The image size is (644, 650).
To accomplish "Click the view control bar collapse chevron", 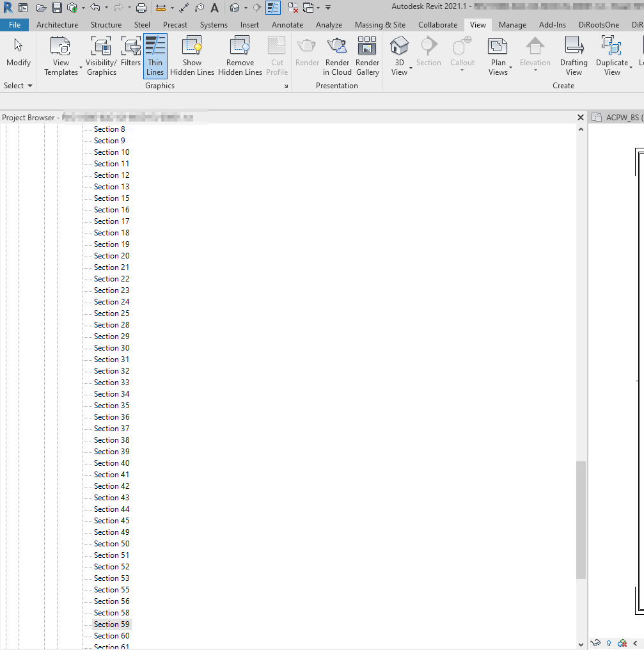I will [635, 644].
